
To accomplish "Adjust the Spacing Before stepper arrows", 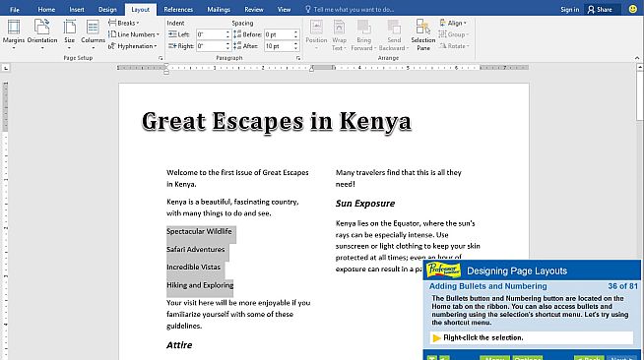I will click(295, 34).
